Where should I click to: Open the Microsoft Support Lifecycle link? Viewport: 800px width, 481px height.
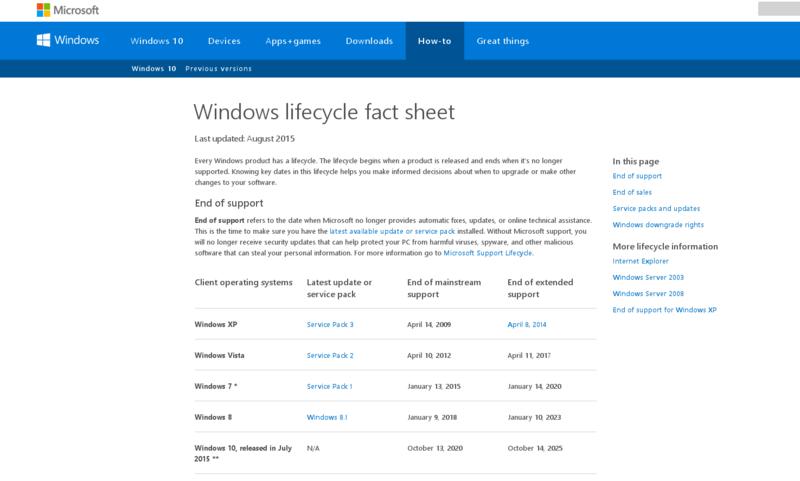488,252
